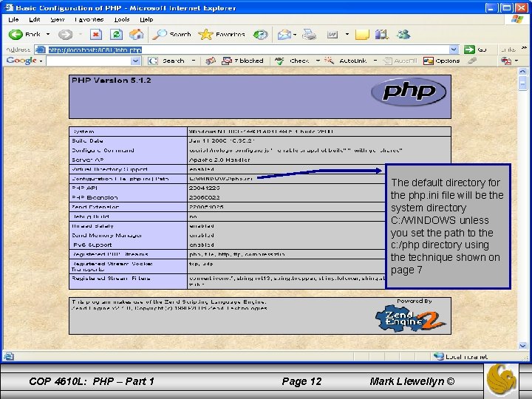Click the PHP logo in the header

pos(409,92)
